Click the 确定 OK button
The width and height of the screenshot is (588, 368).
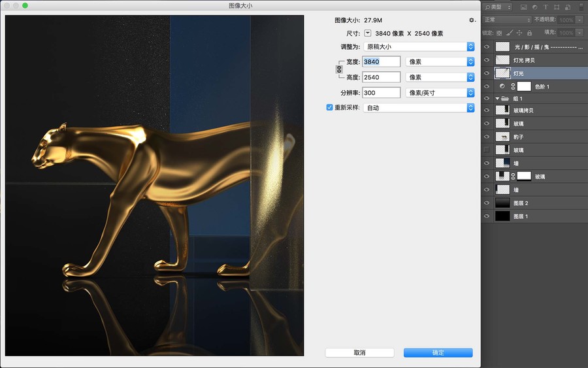438,352
